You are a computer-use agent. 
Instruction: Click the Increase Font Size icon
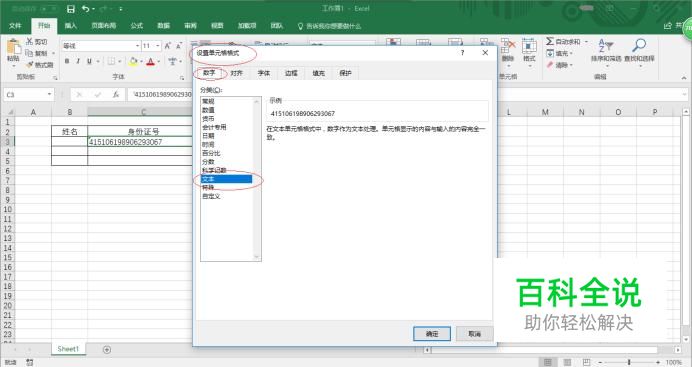coord(167,46)
